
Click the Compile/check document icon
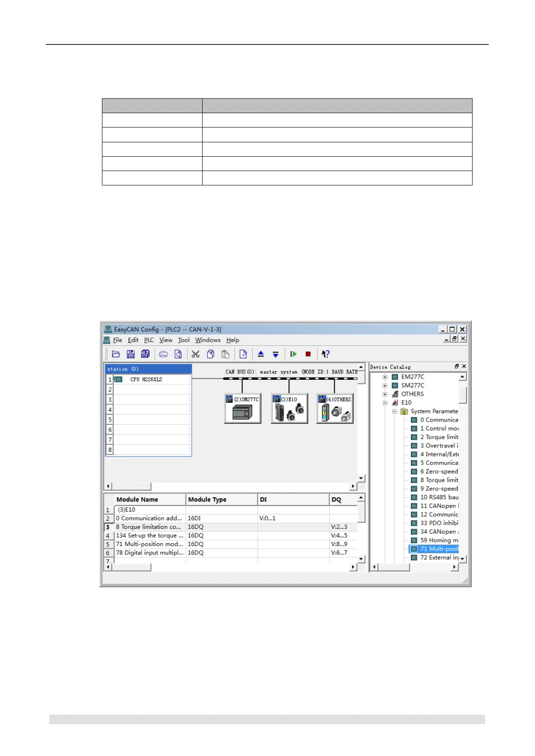[x=243, y=354]
